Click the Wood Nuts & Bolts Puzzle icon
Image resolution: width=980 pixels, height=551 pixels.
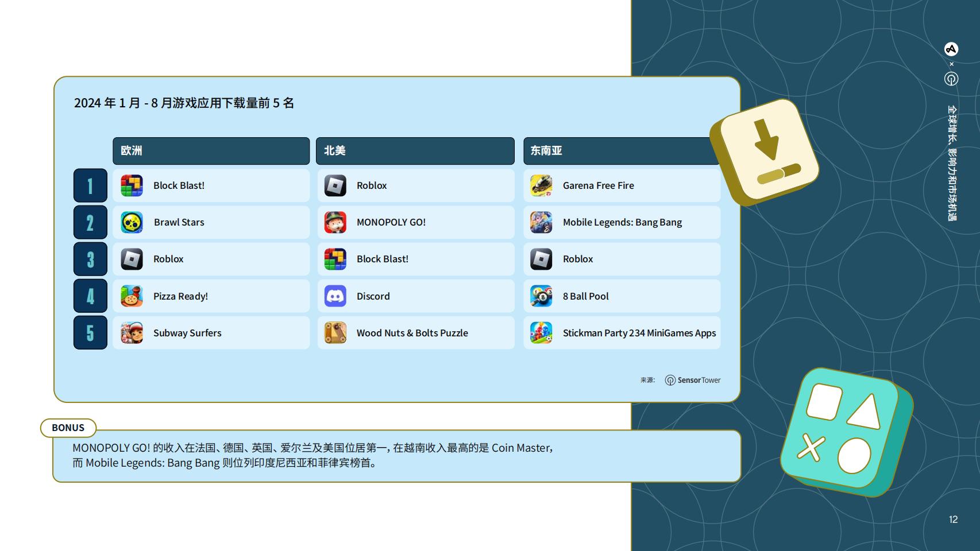click(335, 333)
